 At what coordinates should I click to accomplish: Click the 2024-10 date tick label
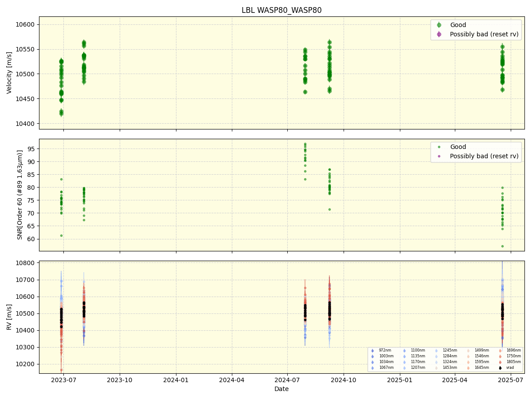pyautogui.click(x=344, y=380)
